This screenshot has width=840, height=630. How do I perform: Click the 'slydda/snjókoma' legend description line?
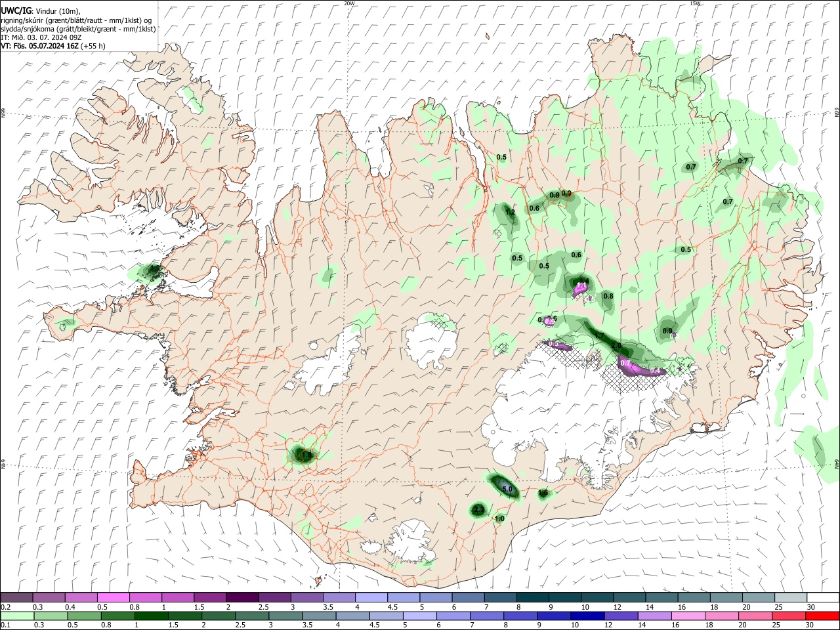coord(78,29)
